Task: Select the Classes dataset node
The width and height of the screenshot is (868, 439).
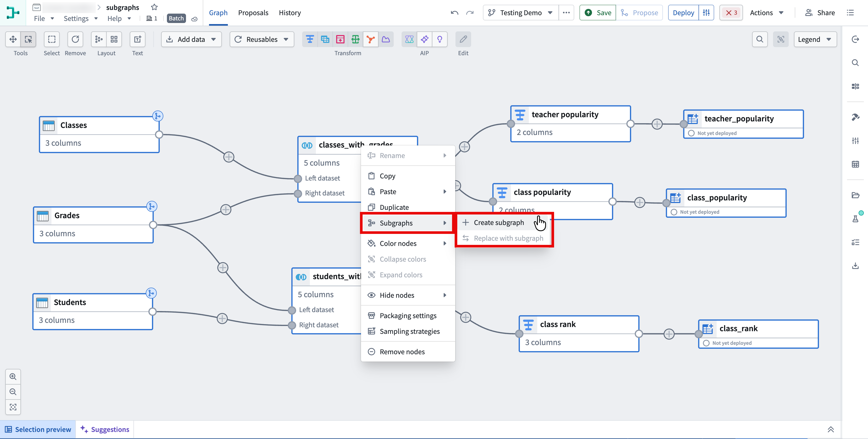Action: 99,134
